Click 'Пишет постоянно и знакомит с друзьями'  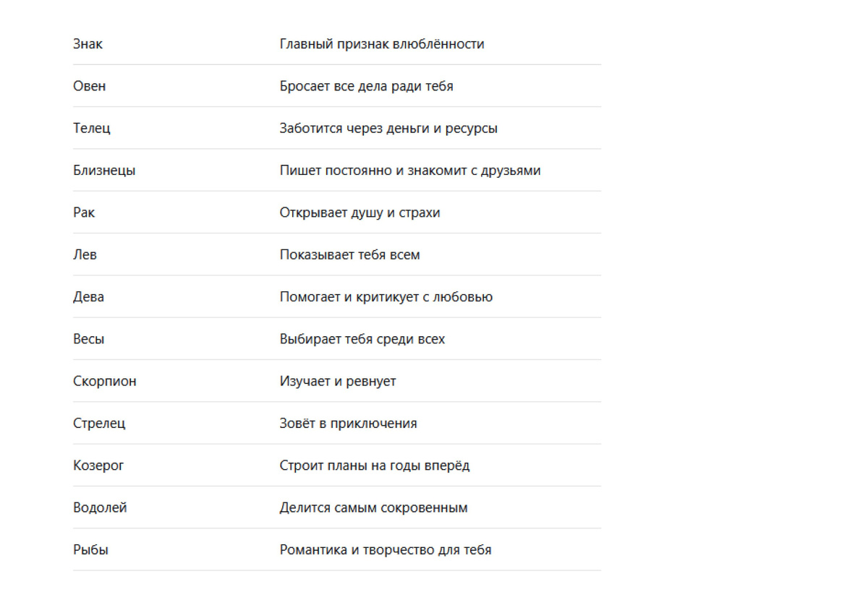[x=410, y=171]
